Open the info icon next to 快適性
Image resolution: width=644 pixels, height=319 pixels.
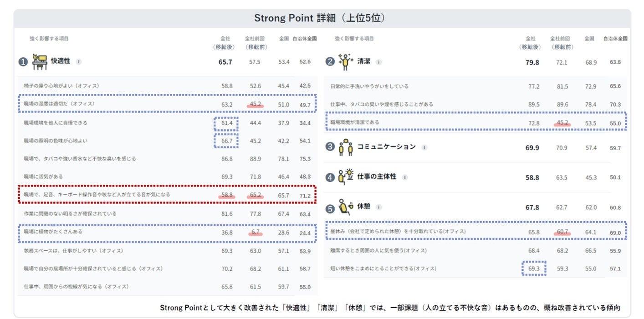(x=79, y=61)
